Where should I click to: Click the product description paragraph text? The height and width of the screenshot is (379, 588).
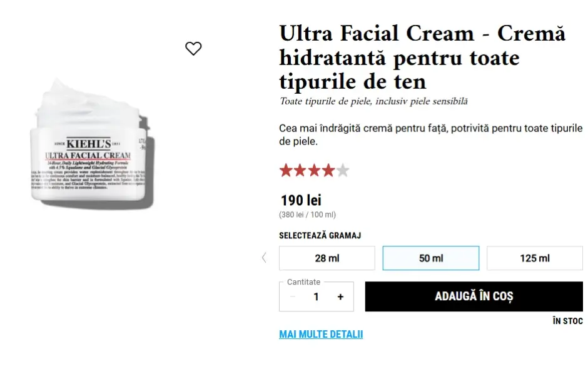point(430,134)
